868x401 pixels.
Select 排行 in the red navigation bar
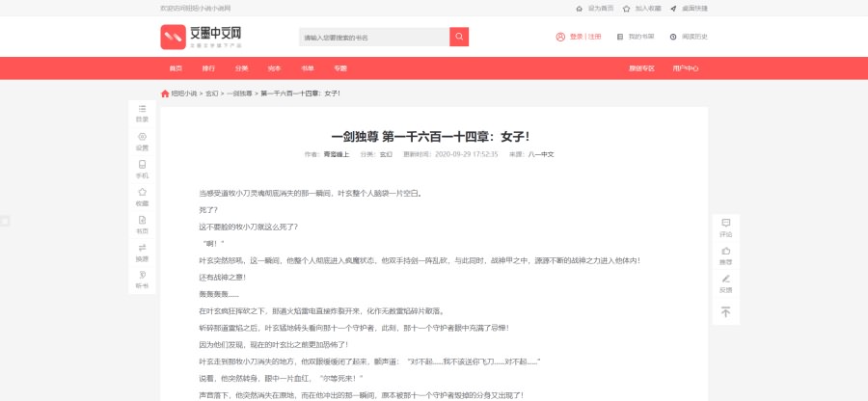click(x=208, y=68)
